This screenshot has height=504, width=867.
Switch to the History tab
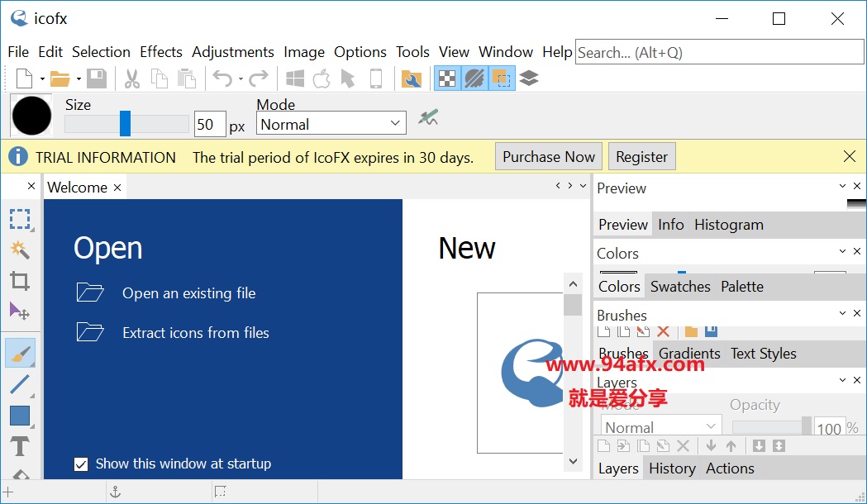[x=672, y=468]
